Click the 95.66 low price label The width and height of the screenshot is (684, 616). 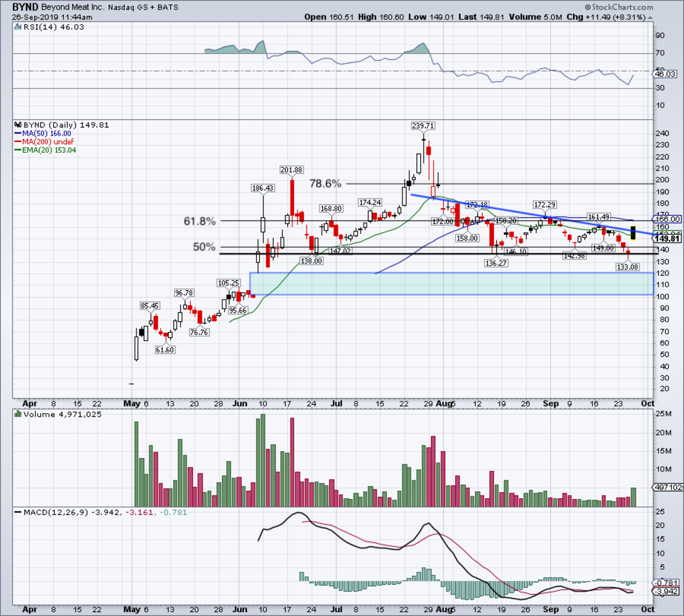[237, 311]
